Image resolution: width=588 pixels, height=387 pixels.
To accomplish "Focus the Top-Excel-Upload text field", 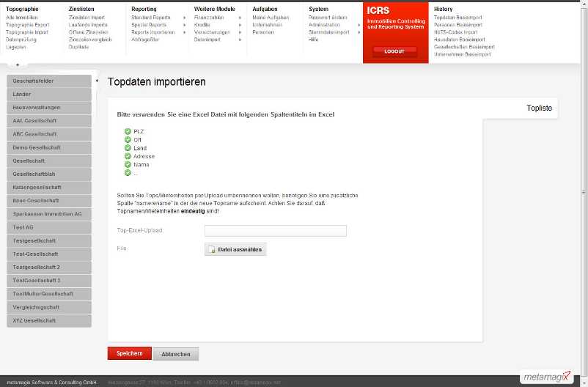I will (276, 231).
